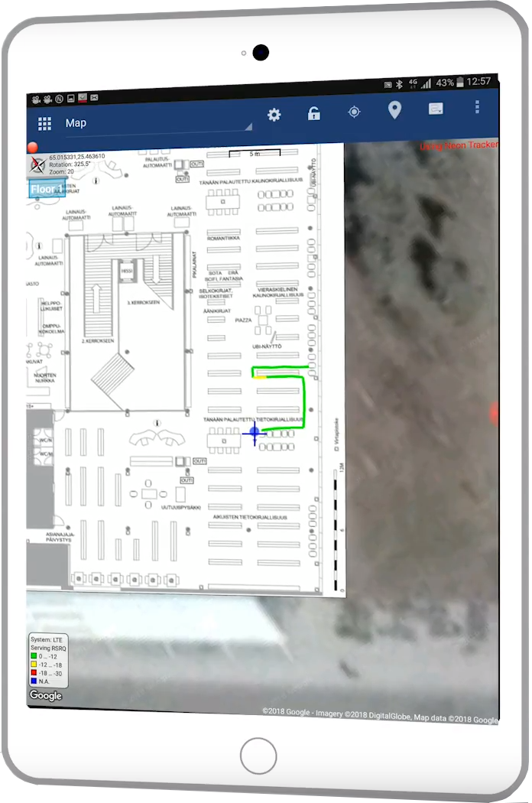The image size is (532, 803).
Task: Open the three-dot overflow menu
Action: point(477,106)
